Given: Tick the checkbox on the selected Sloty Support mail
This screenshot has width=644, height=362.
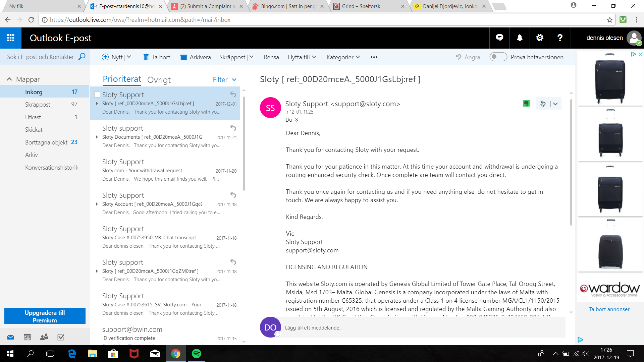Looking at the screenshot, I should pos(97,95).
